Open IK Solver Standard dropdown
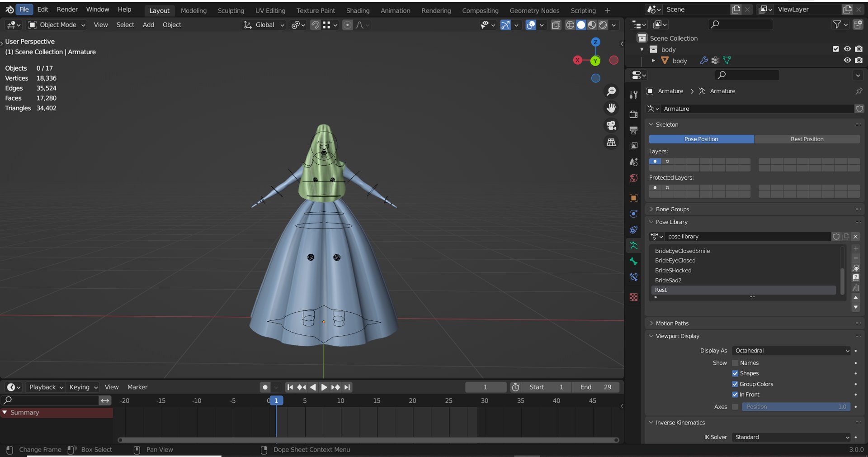 tap(791, 437)
